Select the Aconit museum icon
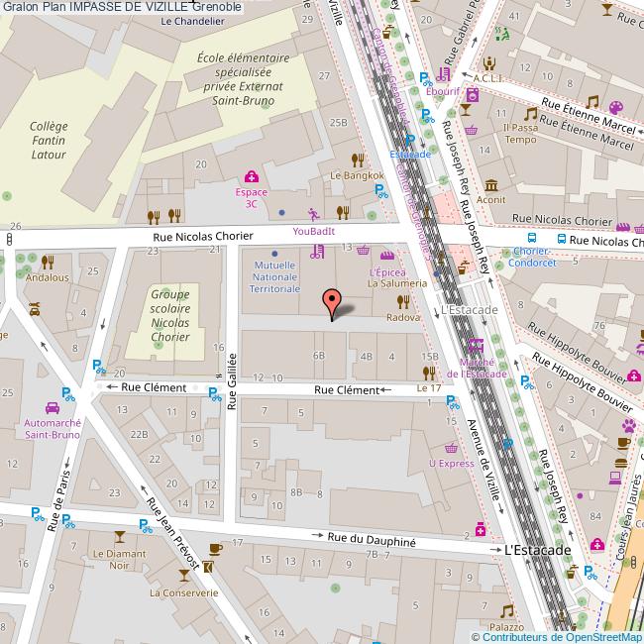Image resolution: width=644 pixels, height=644 pixels. [491, 185]
